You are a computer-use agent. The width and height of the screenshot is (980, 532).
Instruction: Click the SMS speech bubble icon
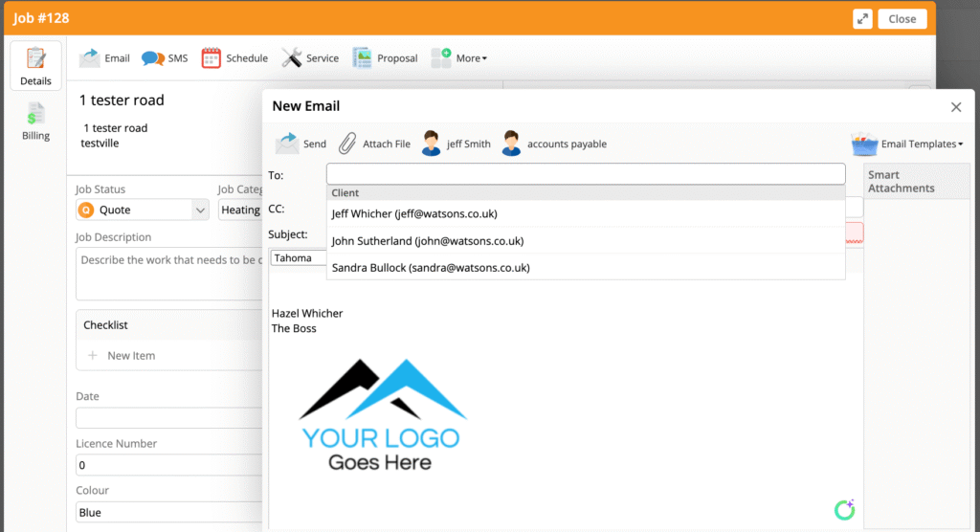[x=153, y=58]
